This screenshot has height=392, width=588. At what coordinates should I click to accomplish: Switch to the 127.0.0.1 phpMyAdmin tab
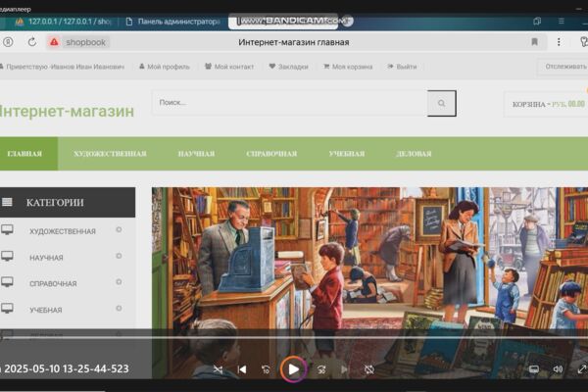tap(63, 22)
